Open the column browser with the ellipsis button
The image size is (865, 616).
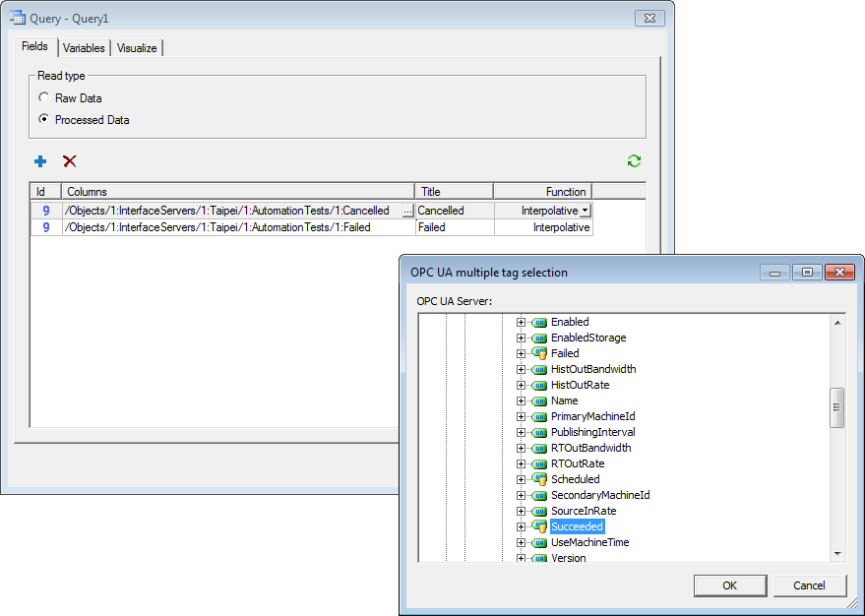[x=409, y=210]
